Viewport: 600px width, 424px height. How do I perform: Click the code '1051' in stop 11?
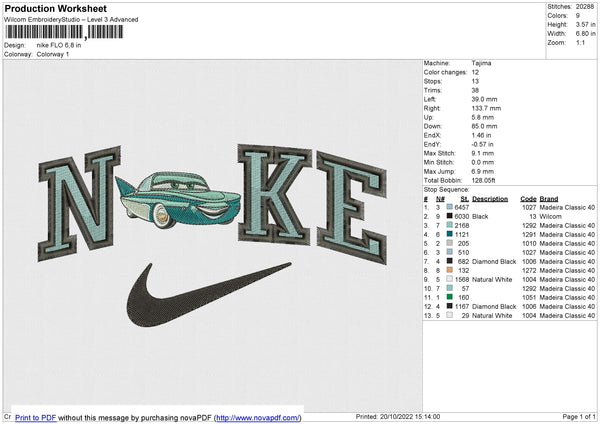529,297
